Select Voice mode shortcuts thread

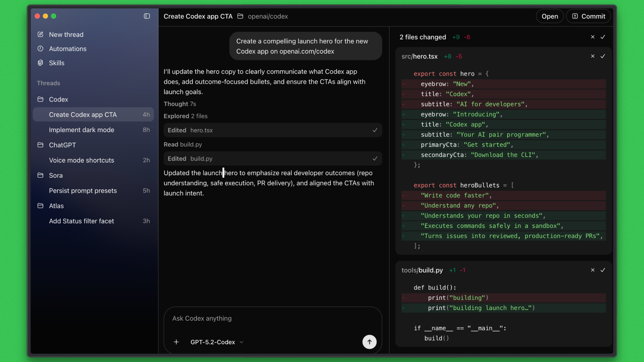click(x=82, y=160)
